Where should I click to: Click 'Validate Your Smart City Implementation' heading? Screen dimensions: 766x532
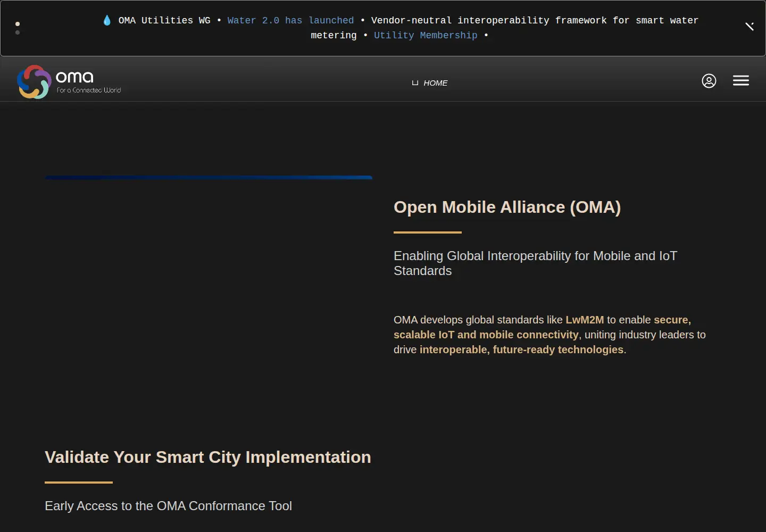pyautogui.click(x=208, y=457)
